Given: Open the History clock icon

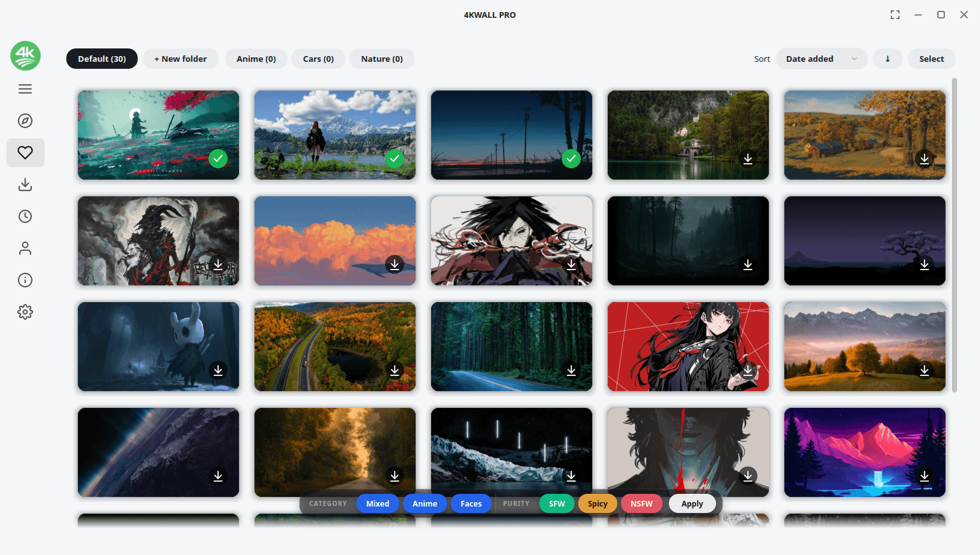Looking at the screenshot, I should coord(26,217).
